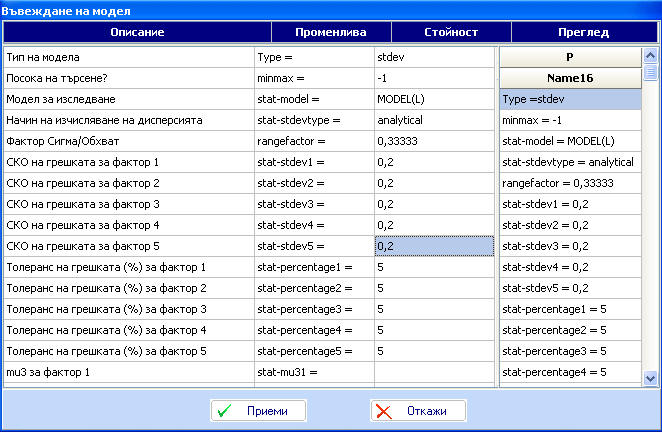This screenshot has height=432, width=662.
Task: Click scrollbar down arrow in preview list
Action: tap(650, 377)
